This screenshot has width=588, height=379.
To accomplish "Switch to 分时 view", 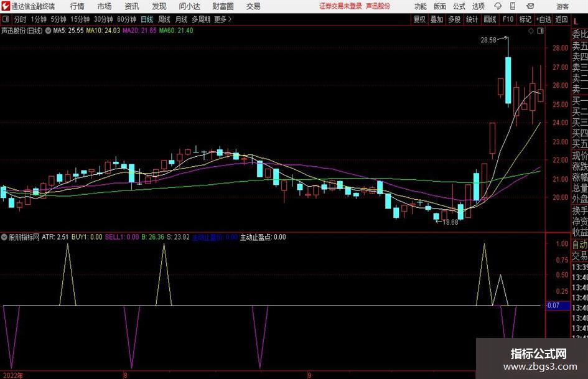I will pos(21,19).
